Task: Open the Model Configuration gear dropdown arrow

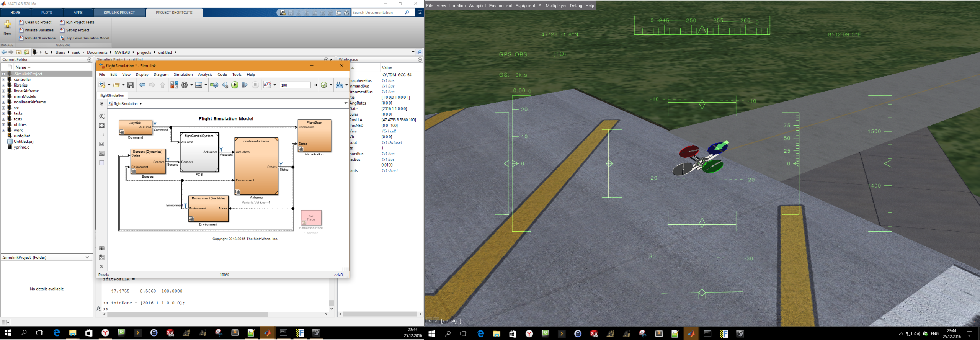Action: (191, 85)
